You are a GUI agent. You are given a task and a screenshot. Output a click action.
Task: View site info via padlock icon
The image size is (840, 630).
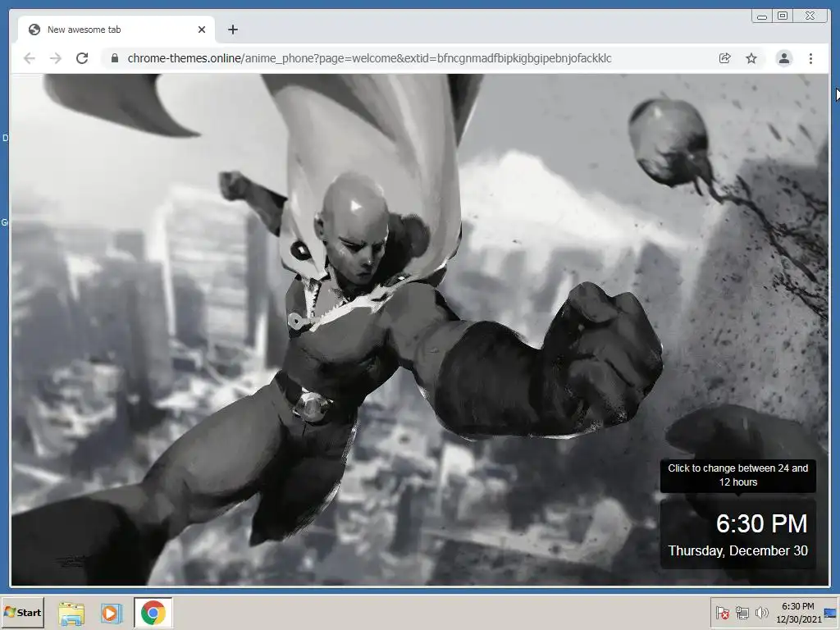(x=114, y=58)
